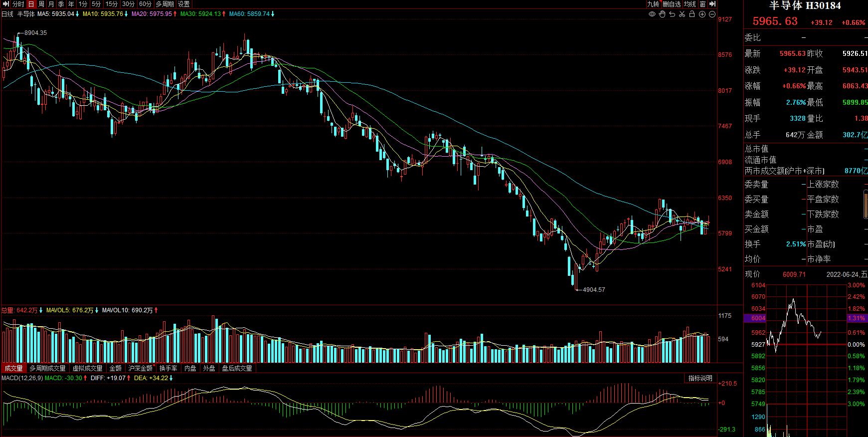Click the MA60: 5859.74 label
Image resolution: width=868 pixels, height=437 pixels.
click(249, 14)
